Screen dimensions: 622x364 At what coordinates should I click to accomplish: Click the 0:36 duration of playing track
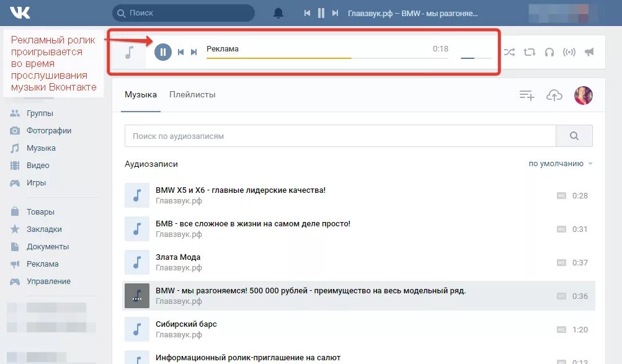(x=580, y=296)
